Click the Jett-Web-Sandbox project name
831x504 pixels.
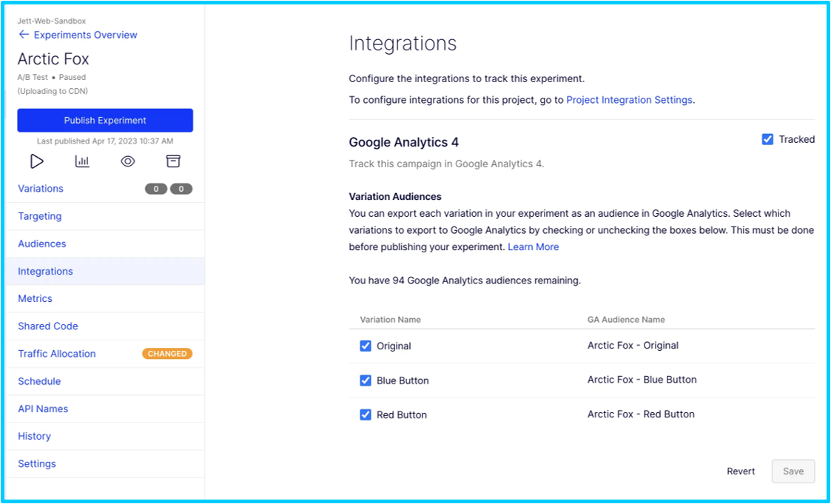pyautogui.click(x=52, y=21)
